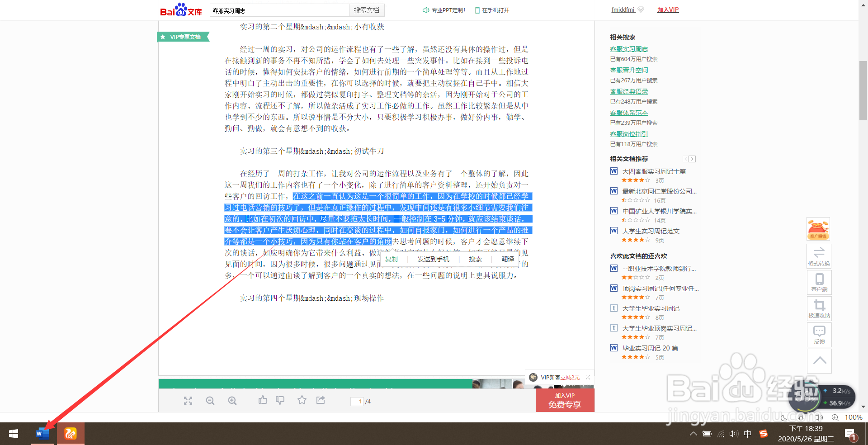Open the 客户端 download panel
The image size is (868, 445).
pyautogui.click(x=819, y=282)
